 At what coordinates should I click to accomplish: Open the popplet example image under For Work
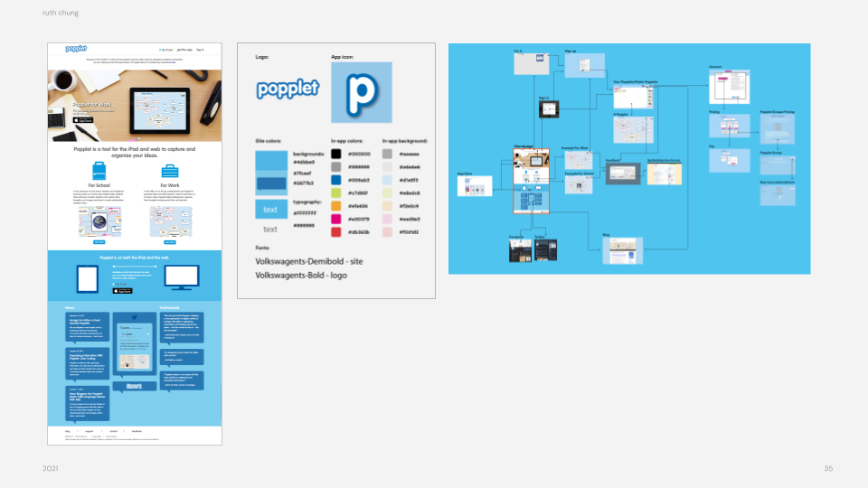(171, 222)
